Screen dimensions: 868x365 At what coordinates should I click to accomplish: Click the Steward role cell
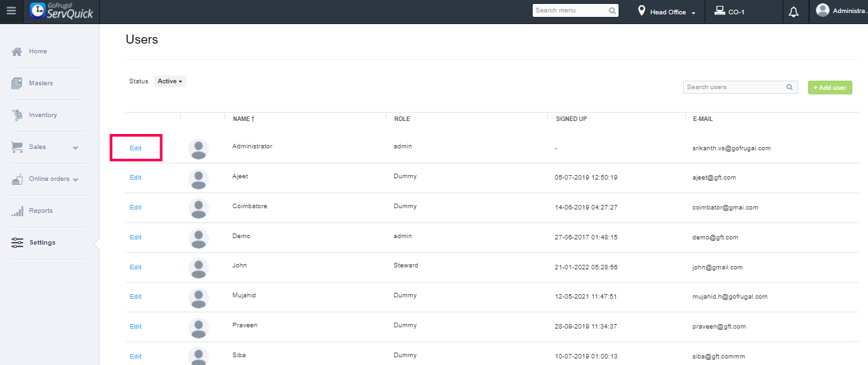coord(406,265)
